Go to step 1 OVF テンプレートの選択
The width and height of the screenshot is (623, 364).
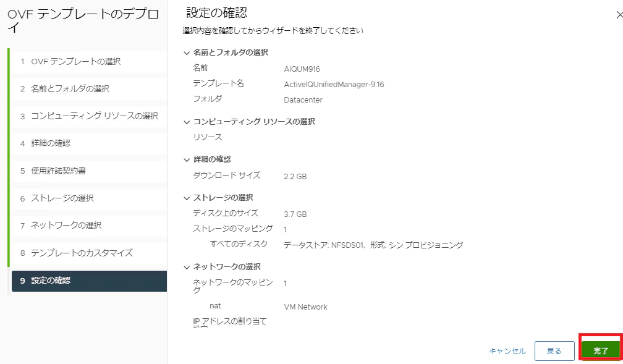pos(89,62)
